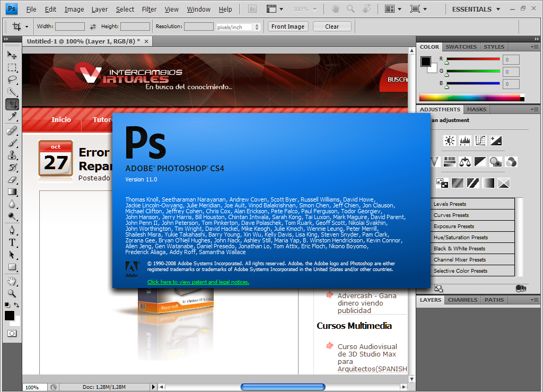Image resolution: width=543 pixels, height=392 pixels.
Task: Open the View Extras dropdown
Action: coord(275,9)
